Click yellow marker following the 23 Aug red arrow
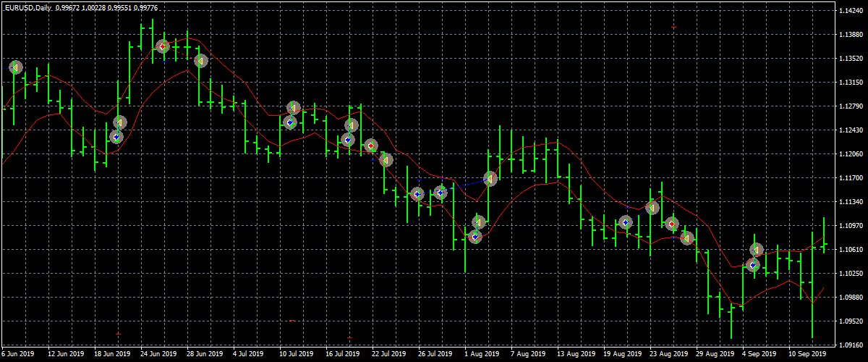 pyautogui.click(x=687, y=237)
